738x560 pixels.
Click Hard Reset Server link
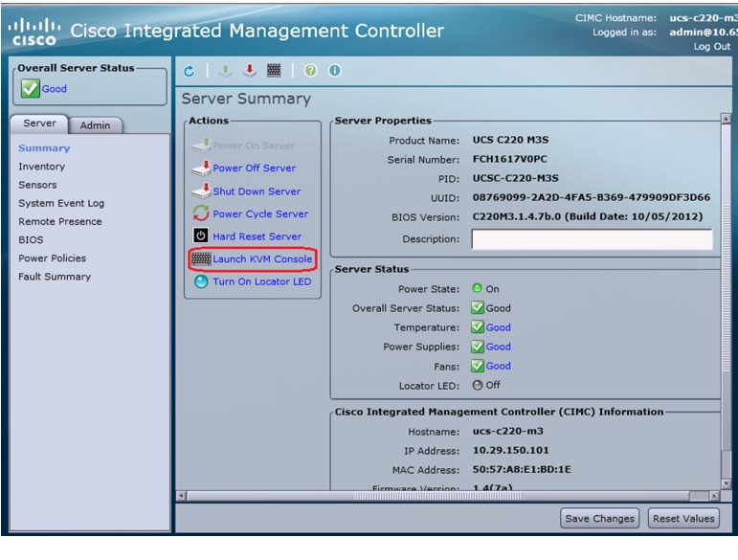257,236
